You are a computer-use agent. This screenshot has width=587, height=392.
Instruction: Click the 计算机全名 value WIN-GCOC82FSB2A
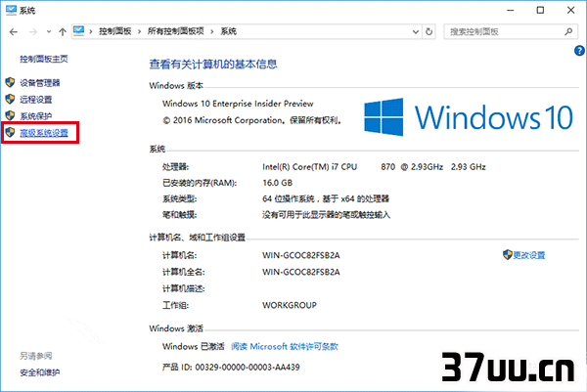pos(301,272)
